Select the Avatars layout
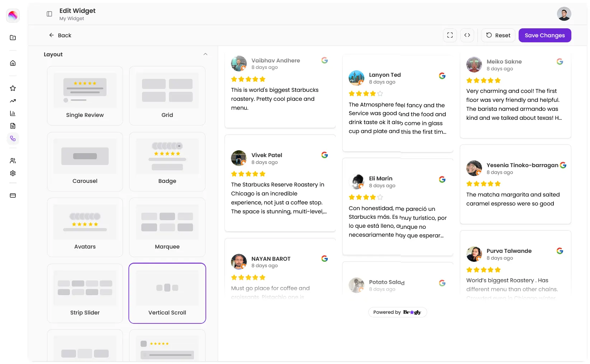Viewport: 590px width, 364px height. coord(85,227)
